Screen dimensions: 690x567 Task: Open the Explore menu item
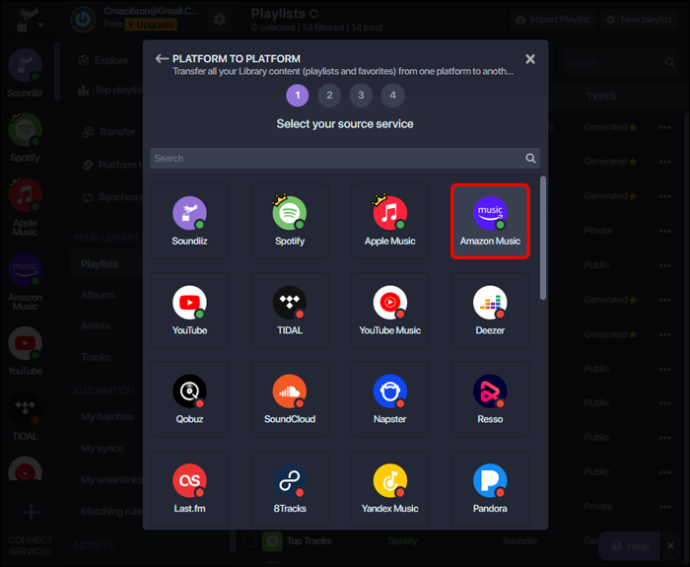pyautogui.click(x=103, y=60)
